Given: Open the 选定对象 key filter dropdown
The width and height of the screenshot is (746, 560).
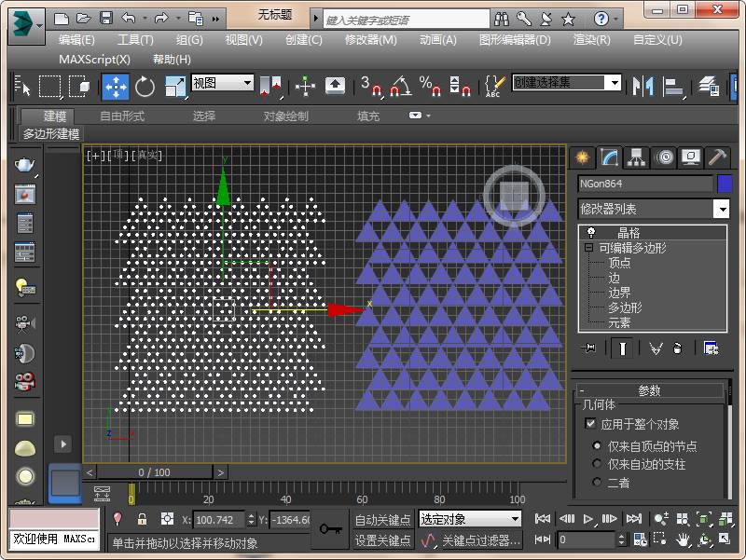Looking at the screenshot, I should click(470, 519).
